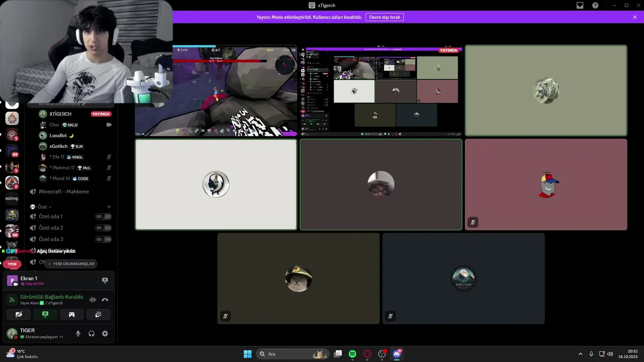This screenshot has width=644, height=362.
Task: Open the server icon with 59 notifications
Action: point(12,150)
